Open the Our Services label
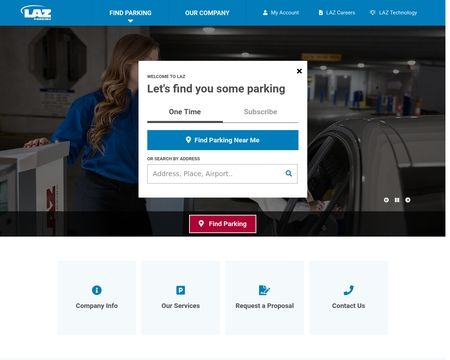Viewport: 450px width, 360px height. pos(180,306)
